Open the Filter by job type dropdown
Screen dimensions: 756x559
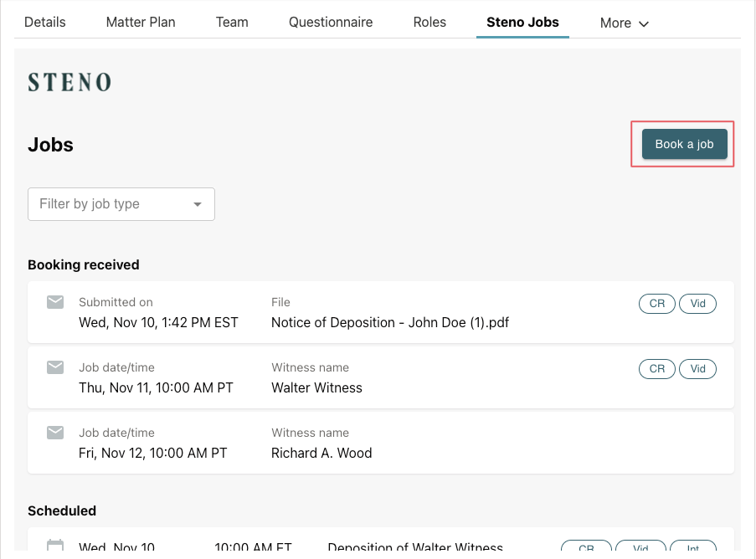tap(121, 204)
